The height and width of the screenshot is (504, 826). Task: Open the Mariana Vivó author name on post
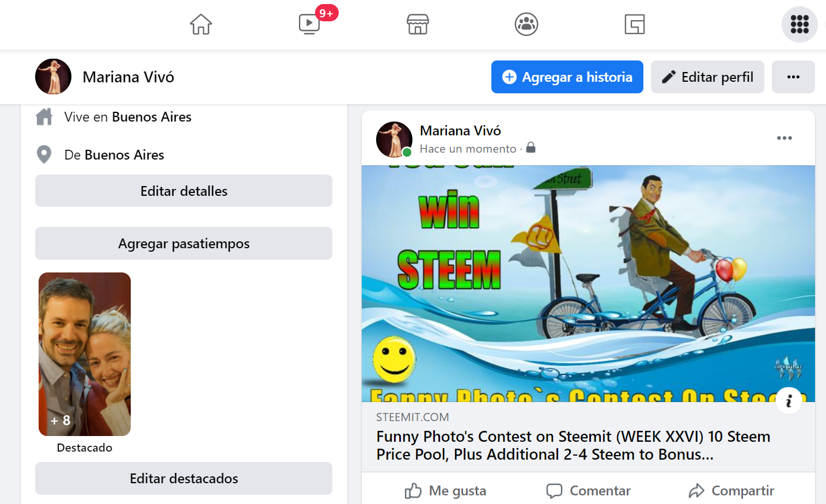point(460,131)
